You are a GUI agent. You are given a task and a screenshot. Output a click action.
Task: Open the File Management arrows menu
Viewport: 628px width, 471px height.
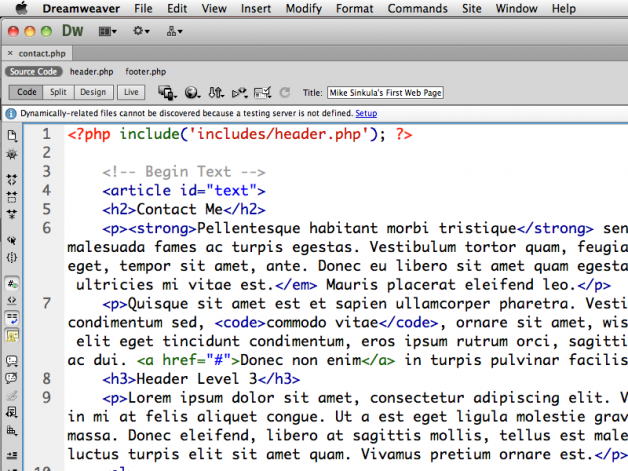[216, 93]
